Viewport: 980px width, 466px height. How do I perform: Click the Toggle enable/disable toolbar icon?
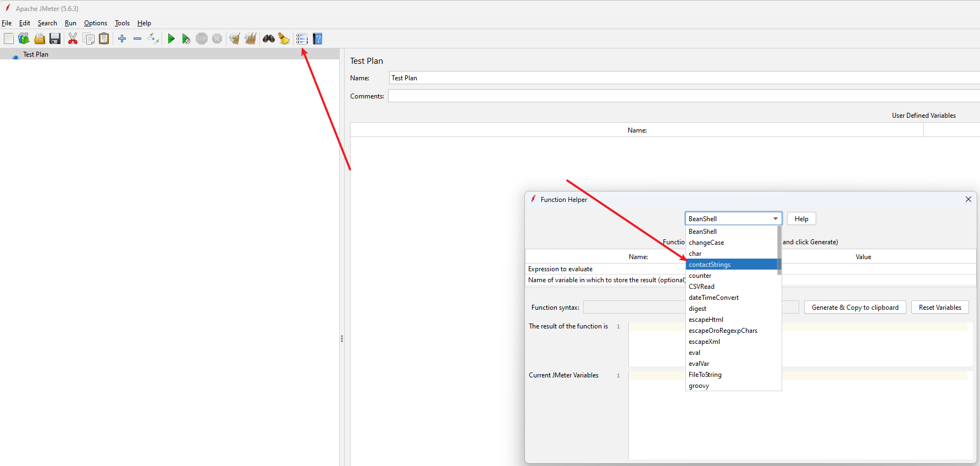pos(153,39)
